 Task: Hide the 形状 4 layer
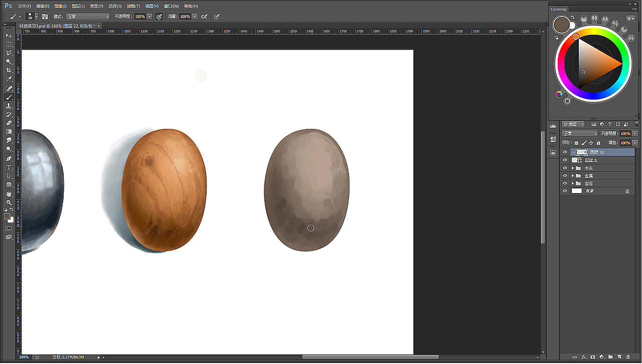(x=565, y=160)
